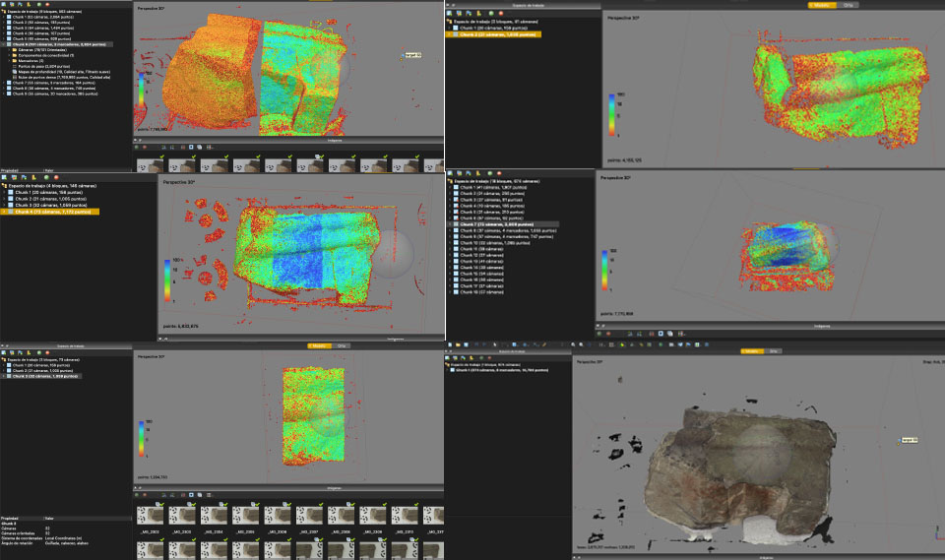Click the add chunk icon in top-left workspace toolbar

coord(6,4)
